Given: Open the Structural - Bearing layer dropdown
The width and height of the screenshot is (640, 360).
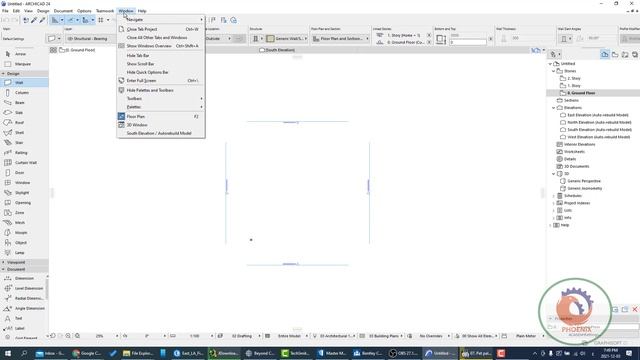Looking at the screenshot, I should coord(91,39).
